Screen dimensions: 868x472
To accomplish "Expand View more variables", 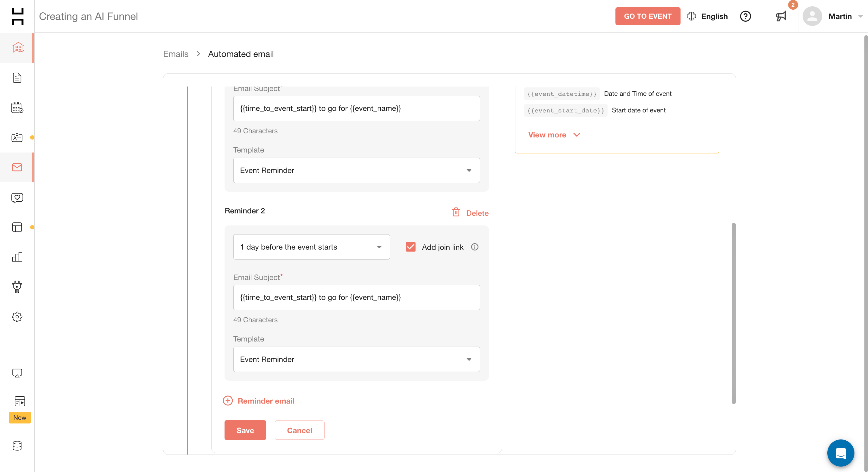I will 554,135.
